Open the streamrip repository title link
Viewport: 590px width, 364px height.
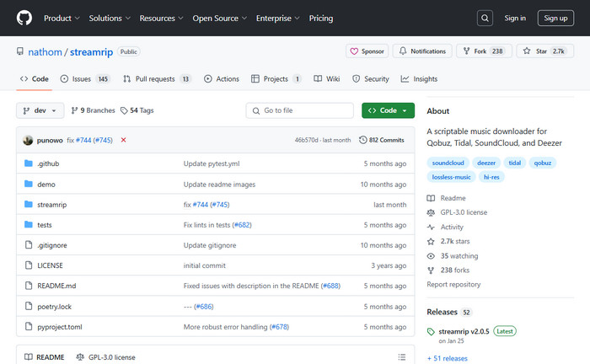pos(91,52)
